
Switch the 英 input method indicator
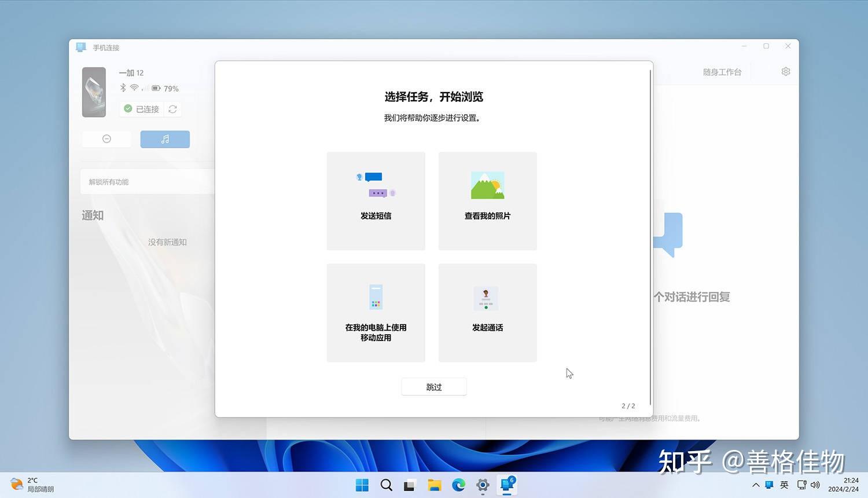click(x=784, y=485)
